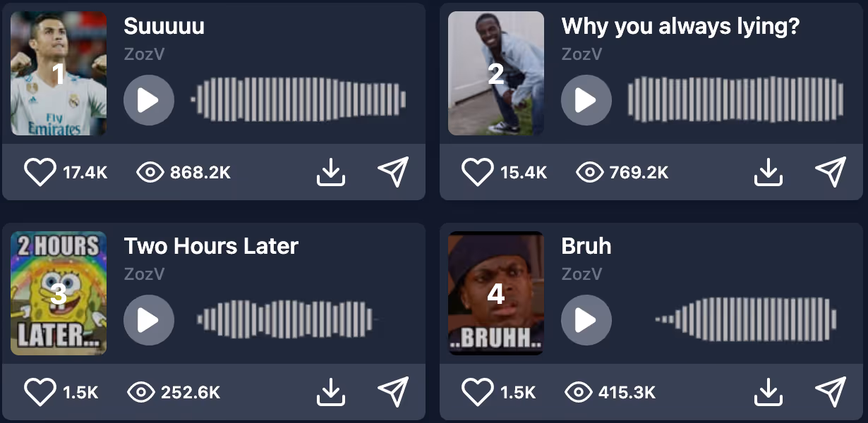The image size is (868, 423).
Task: Download the Why you always lying? sound
Action: coord(768,172)
